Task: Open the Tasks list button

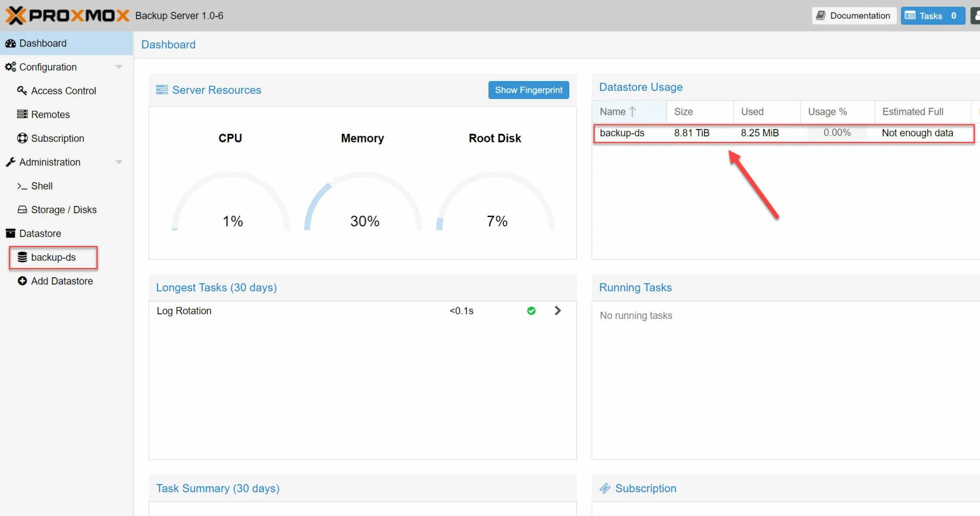Action: [x=933, y=15]
